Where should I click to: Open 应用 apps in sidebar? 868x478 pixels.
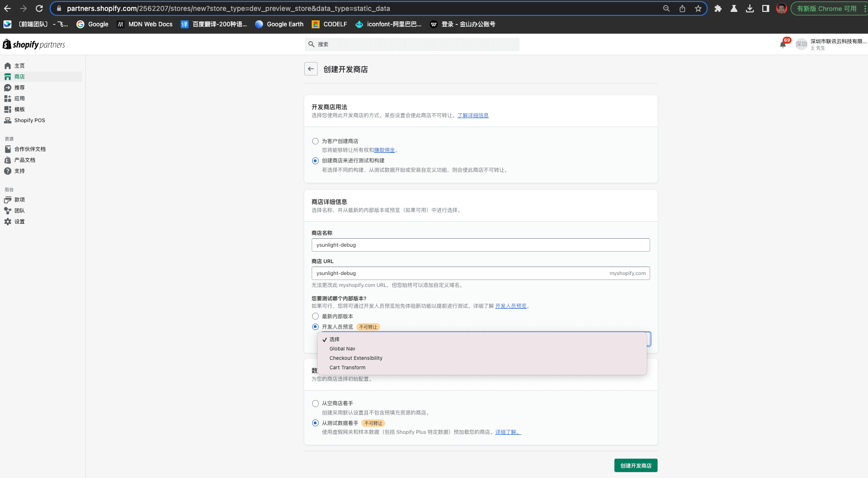[x=19, y=99]
